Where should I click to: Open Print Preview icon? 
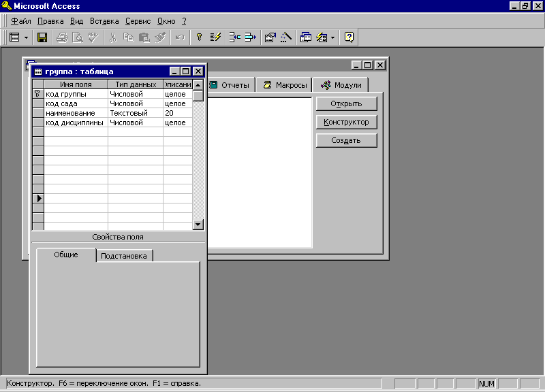(x=77, y=37)
